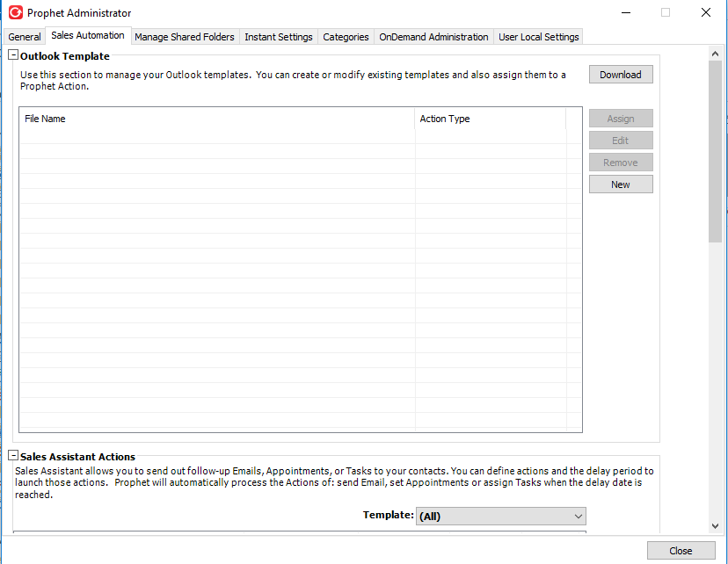Sort by File Name column header
Screen dimensions: 728x564
pos(217,119)
